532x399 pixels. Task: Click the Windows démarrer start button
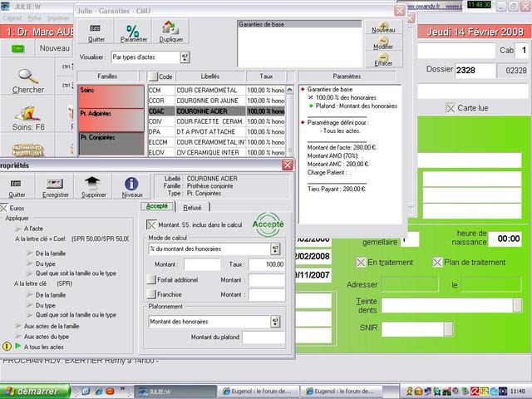pyautogui.click(x=31, y=391)
